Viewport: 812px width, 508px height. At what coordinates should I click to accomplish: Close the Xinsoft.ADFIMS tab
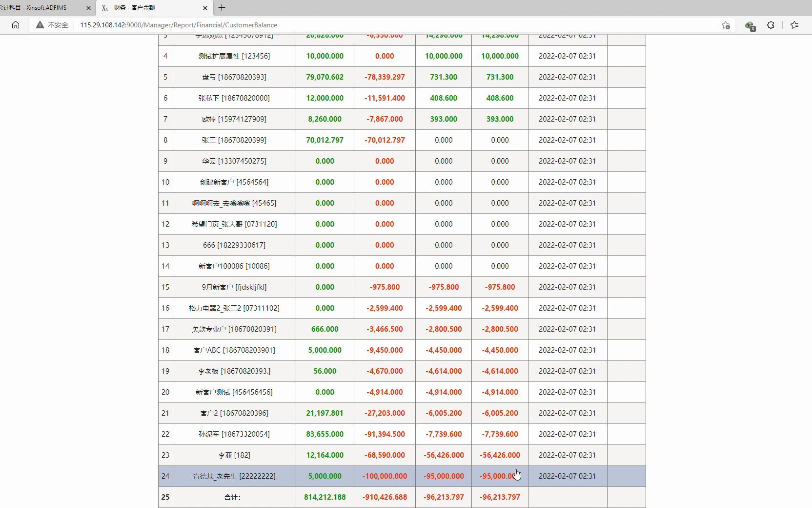tap(88, 8)
